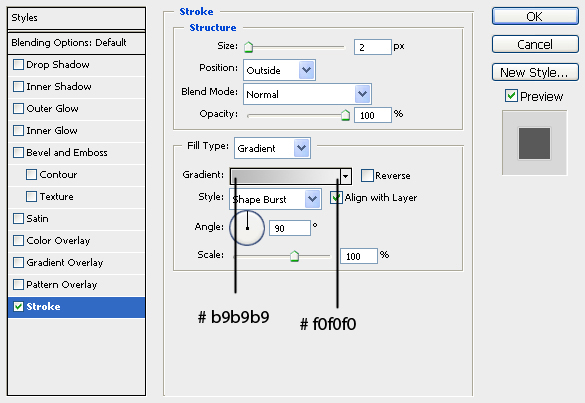Viewport: 585px width, 403px height.
Task: Open the Outer Glow settings label
Action: [52, 109]
